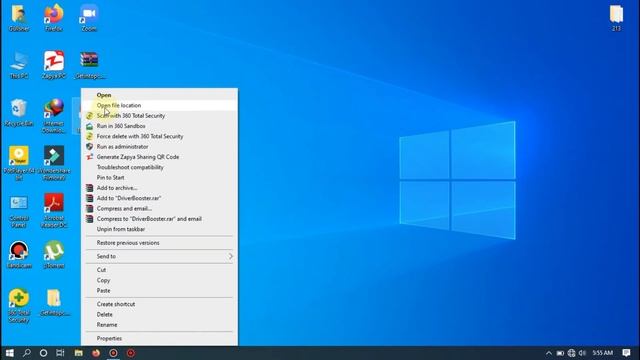Open the network globe tray icon
The height and width of the screenshot is (360, 640).
571,353
